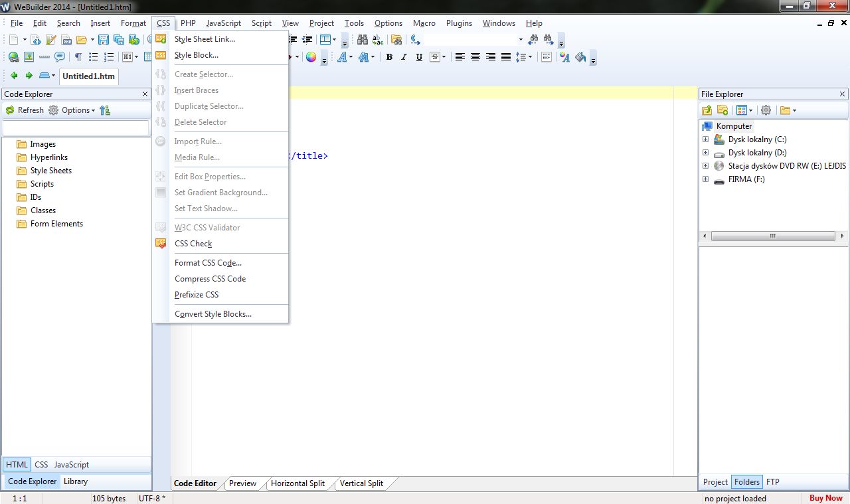Select Compress CSS Code menu entry
This screenshot has height=504, width=850.
click(x=210, y=279)
